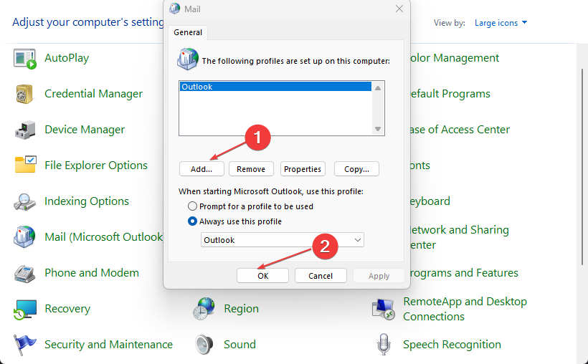The height and width of the screenshot is (364, 588).
Task: Open the Security and Maintenance flag icon
Action: pyautogui.click(x=25, y=345)
